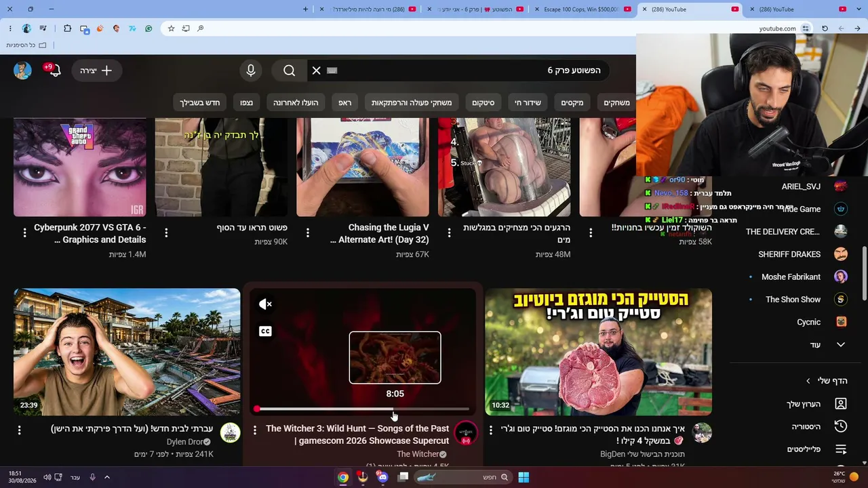Open more options for Dylen Dror video
This screenshot has width=868, height=488.
pyautogui.click(x=19, y=430)
